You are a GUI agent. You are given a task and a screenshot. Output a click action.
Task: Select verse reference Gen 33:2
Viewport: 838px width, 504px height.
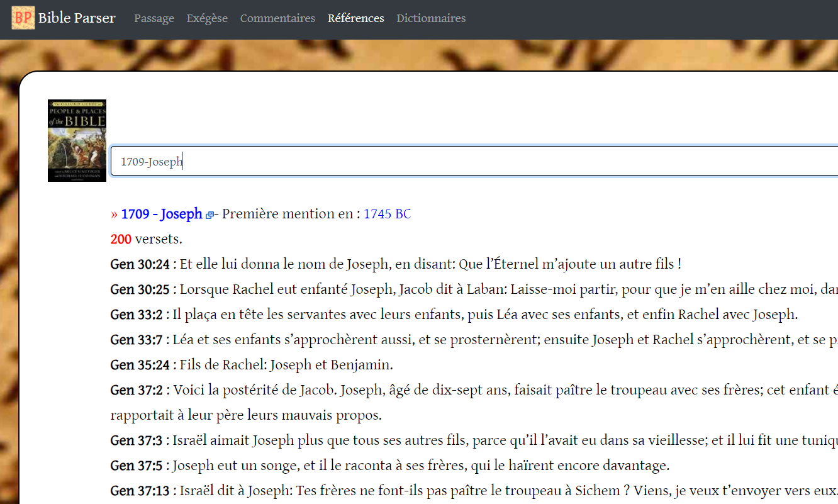tap(137, 315)
